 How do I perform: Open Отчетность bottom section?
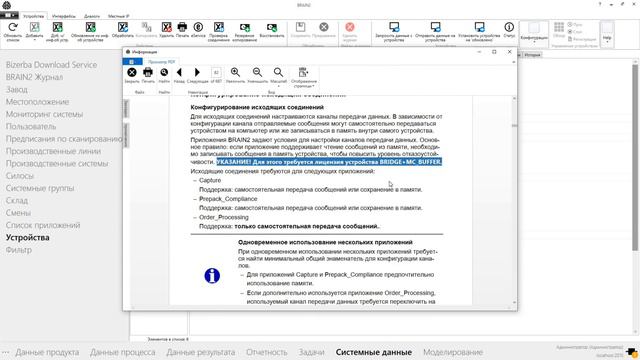267,352
